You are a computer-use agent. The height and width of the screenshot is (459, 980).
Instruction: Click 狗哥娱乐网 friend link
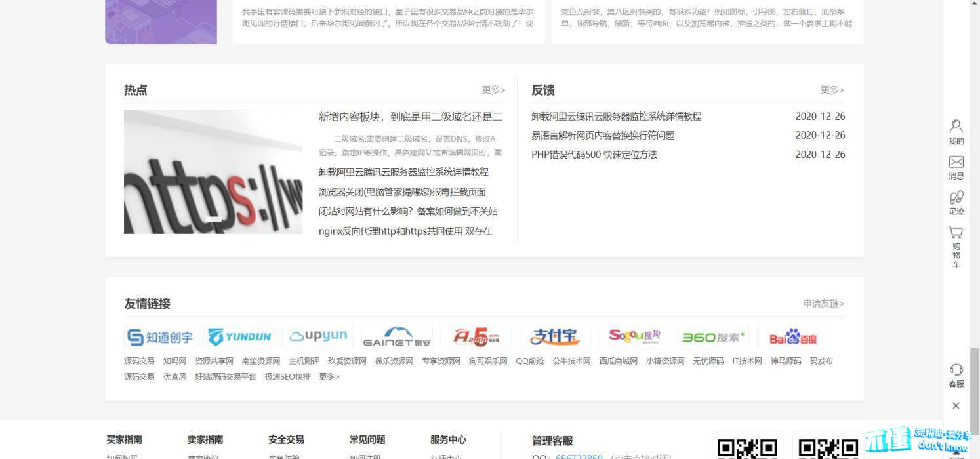point(488,361)
